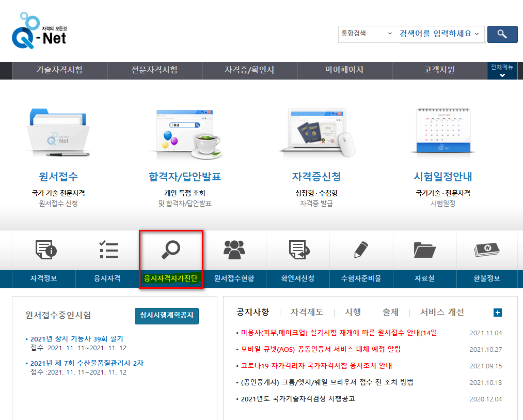Expand the search keyword dropdown arrow

pyautogui.click(x=477, y=34)
